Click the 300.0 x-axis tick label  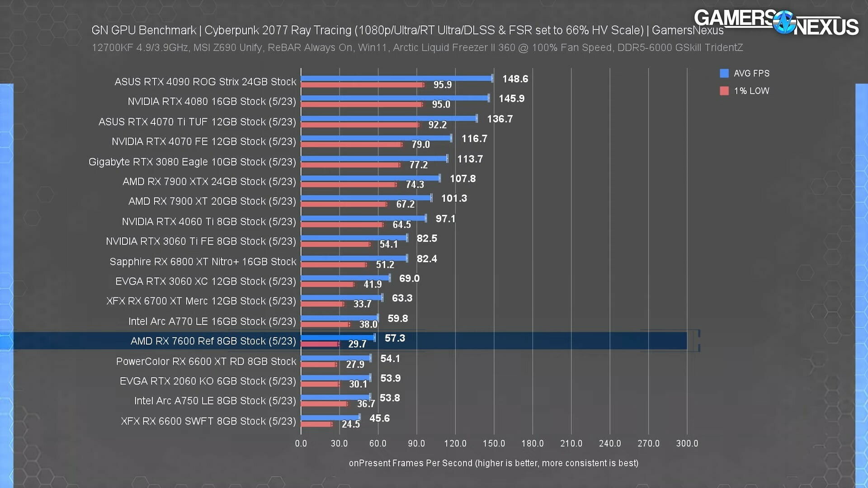(x=687, y=443)
